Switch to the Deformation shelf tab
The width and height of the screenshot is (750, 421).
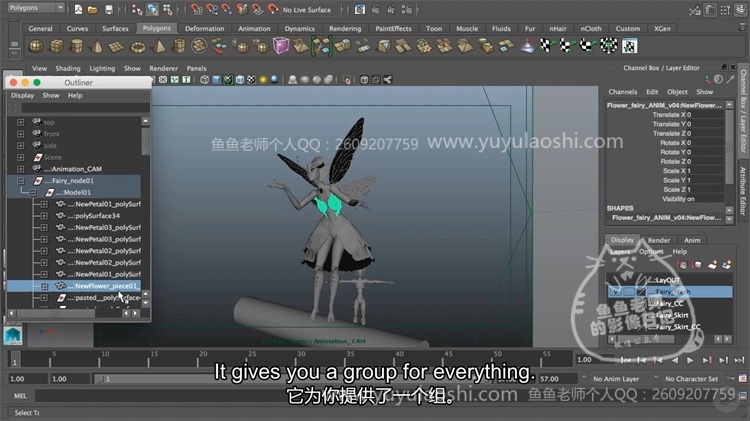click(x=204, y=29)
